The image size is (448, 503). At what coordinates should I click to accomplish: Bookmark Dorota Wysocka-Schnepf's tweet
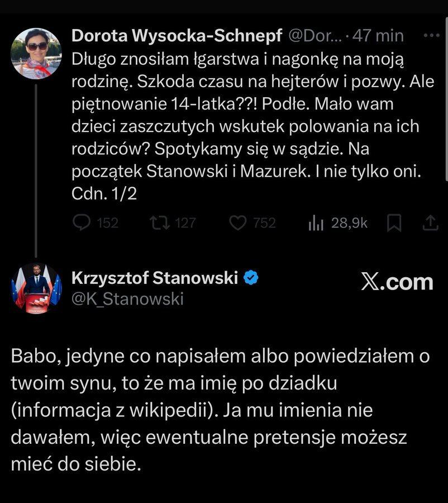point(394,223)
